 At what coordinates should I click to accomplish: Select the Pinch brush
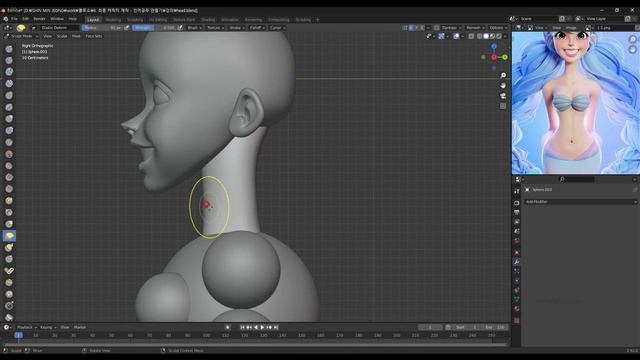click(x=9, y=212)
